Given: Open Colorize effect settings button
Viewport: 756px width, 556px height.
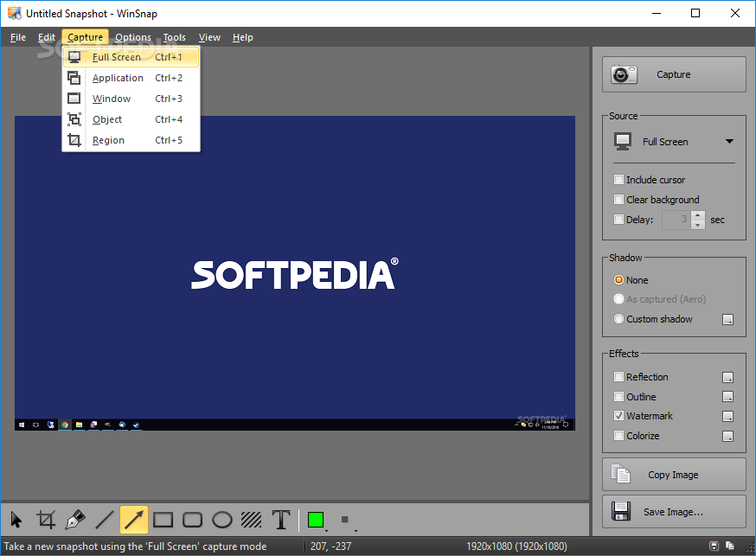Looking at the screenshot, I should pos(728,436).
